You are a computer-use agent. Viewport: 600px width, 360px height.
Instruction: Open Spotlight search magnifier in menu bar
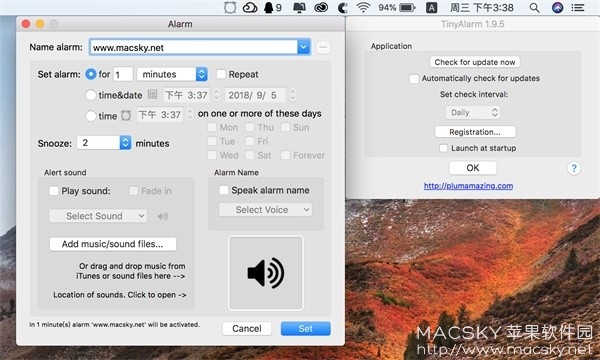click(534, 8)
